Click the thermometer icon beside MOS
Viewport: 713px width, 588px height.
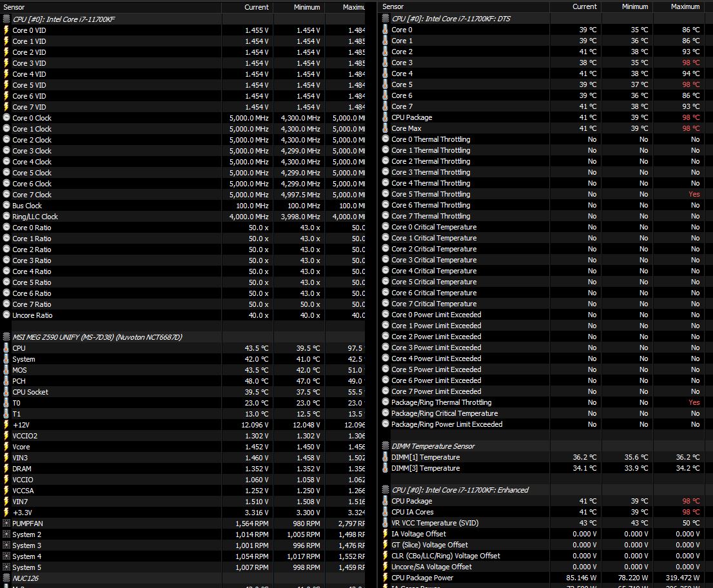point(6,369)
